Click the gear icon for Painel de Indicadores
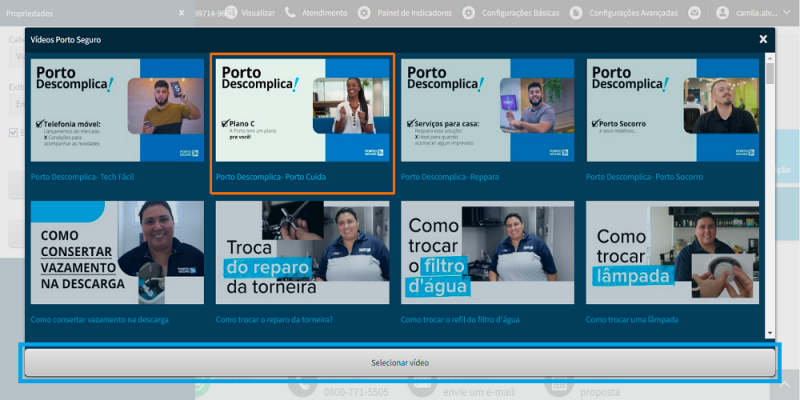 click(x=364, y=13)
